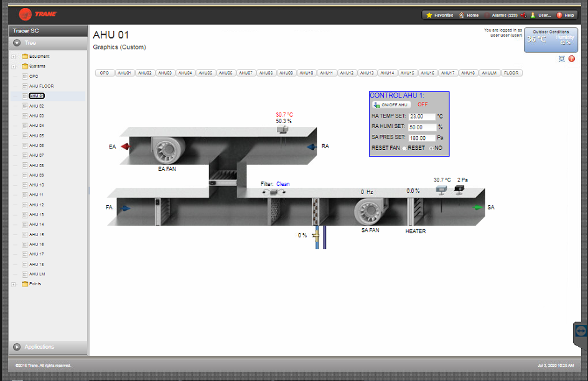Click the blue RA return air arrow
588x381 pixels.
coord(312,147)
